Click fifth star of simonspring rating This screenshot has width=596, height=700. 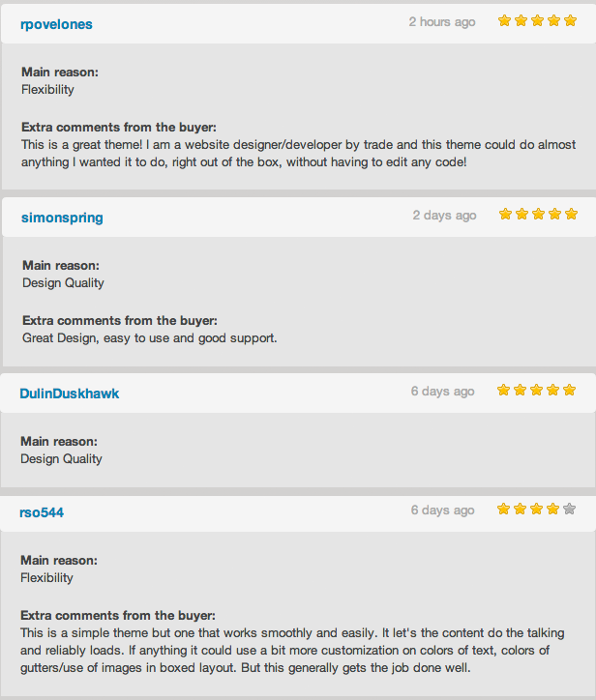(x=571, y=214)
